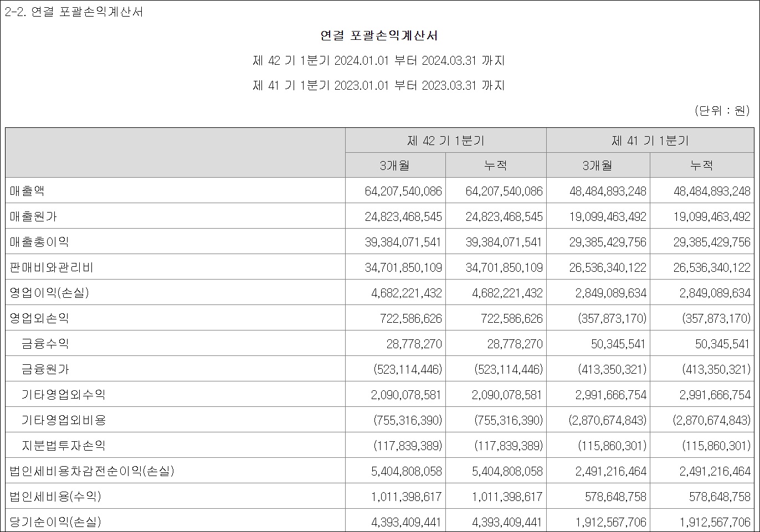This screenshot has width=760, height=532.
Task: Select the '법인세비용차감전순이익(손실)' row label
Action: [92, 471]
